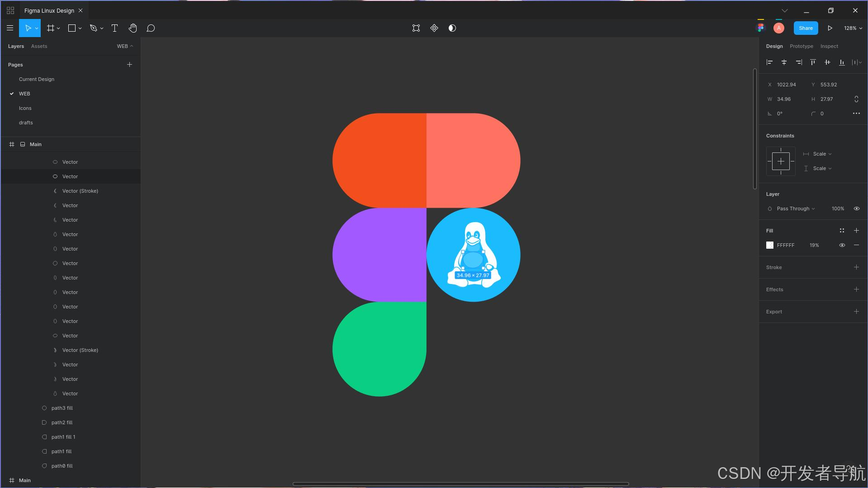Image resolution: width=868 pixels, height=488 pixels.
Task: Click Align bottom icon
Action: pyautogui.click(x=842, y=62)
